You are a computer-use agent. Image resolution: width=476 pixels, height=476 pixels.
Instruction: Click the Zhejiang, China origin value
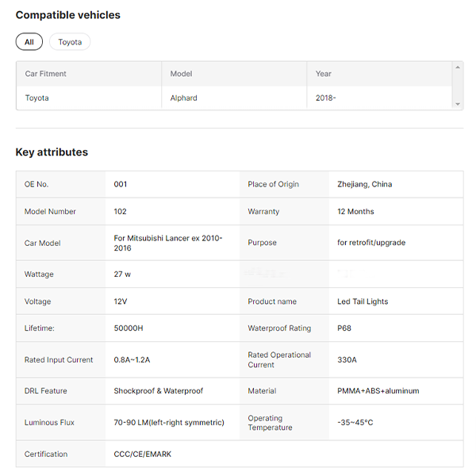(x=365, y=184)
